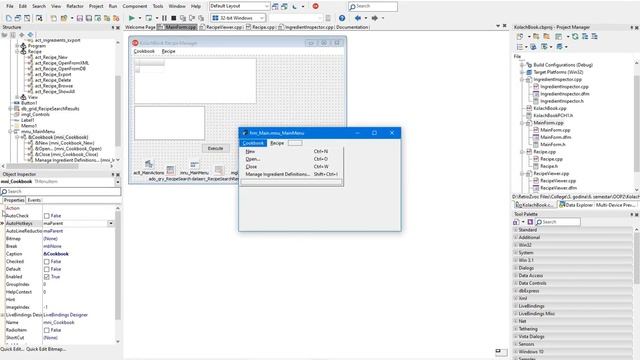The image size is (640, 360).
Task: Open the Object Inspector component selector dropdown
Action: pyautogui.click(x=118, y=181)
